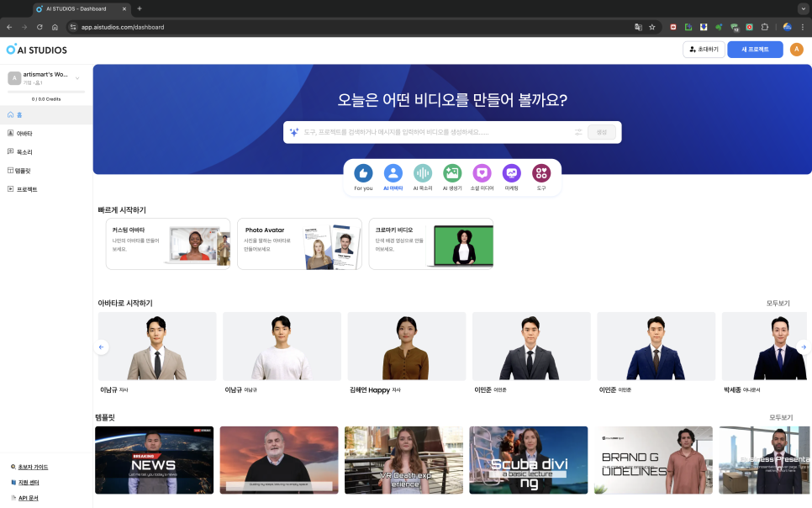Select the 마케팅 category icon
Viewport: 812px width, 508px height.
point(512,173)
